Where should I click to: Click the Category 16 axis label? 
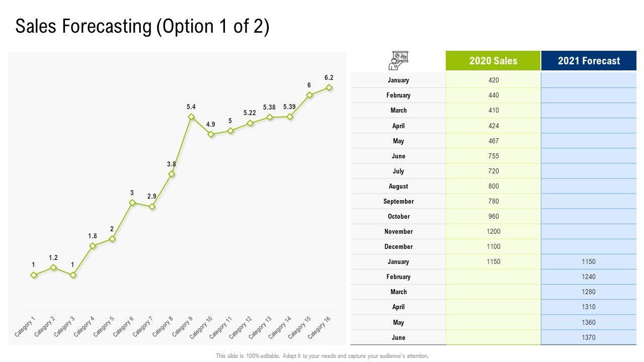pos(319,327)
